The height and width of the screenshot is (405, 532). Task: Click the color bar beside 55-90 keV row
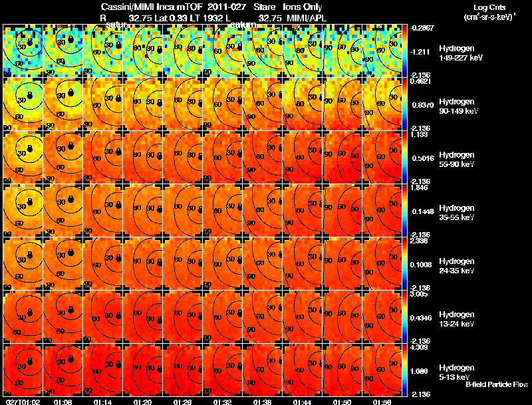(x=404, y=157)
